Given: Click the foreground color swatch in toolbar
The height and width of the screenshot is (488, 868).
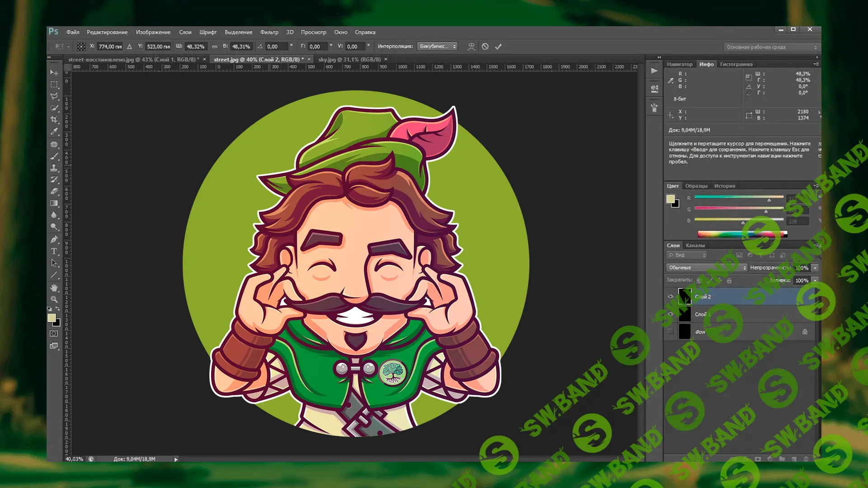Looking at the screenshot, I should click(x=52, y=318).
